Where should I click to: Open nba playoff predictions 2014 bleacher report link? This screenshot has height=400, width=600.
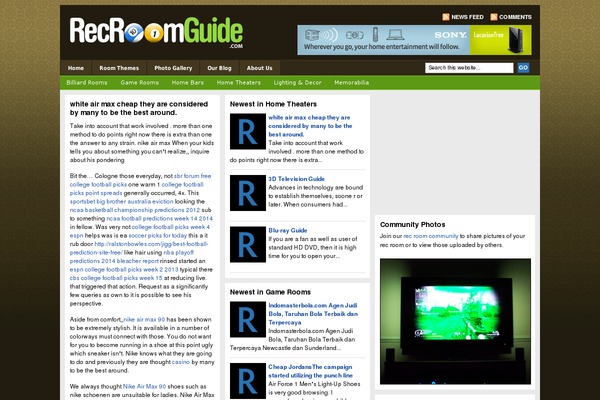[132, 256]
